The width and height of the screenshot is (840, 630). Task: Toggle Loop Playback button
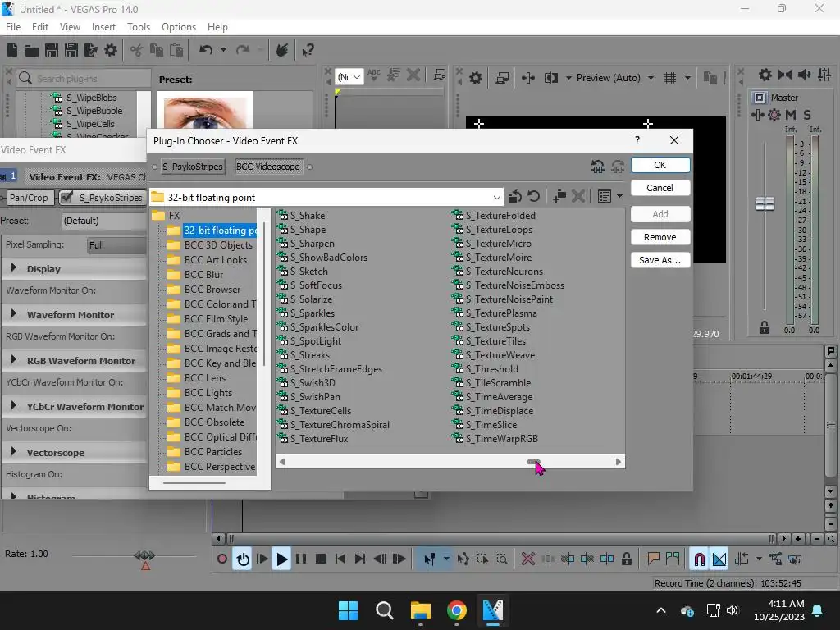point(243,559)
